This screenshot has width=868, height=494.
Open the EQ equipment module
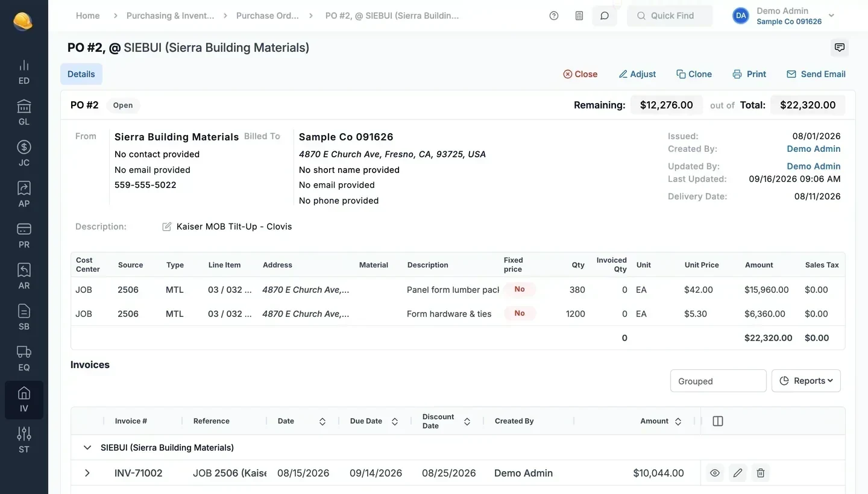(x=24, y=359)
